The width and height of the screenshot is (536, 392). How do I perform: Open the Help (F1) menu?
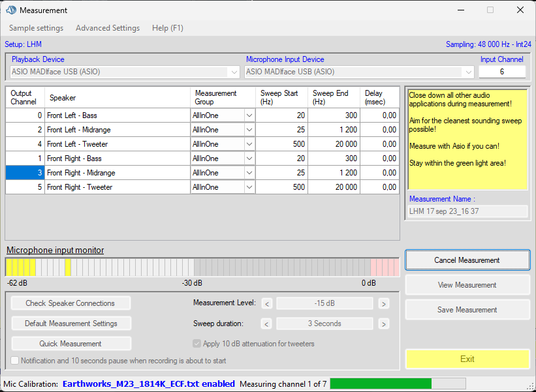tap(167, 28)
